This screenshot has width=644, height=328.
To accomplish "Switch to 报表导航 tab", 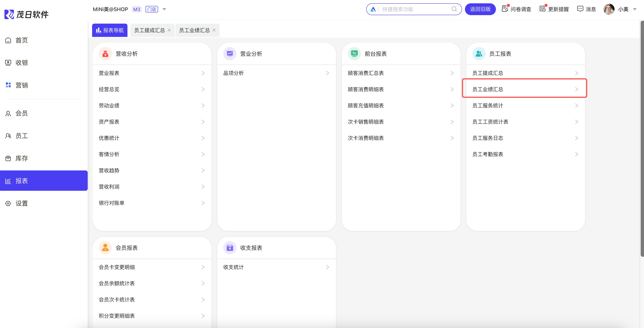I will 110,30.
